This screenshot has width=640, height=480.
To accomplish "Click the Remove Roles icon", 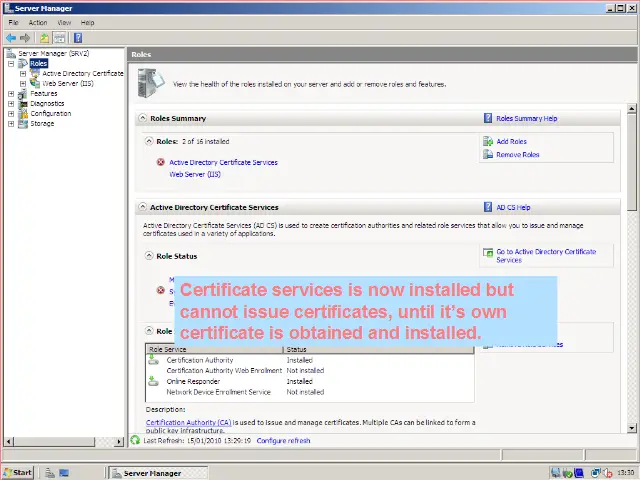I will (488, 154).
